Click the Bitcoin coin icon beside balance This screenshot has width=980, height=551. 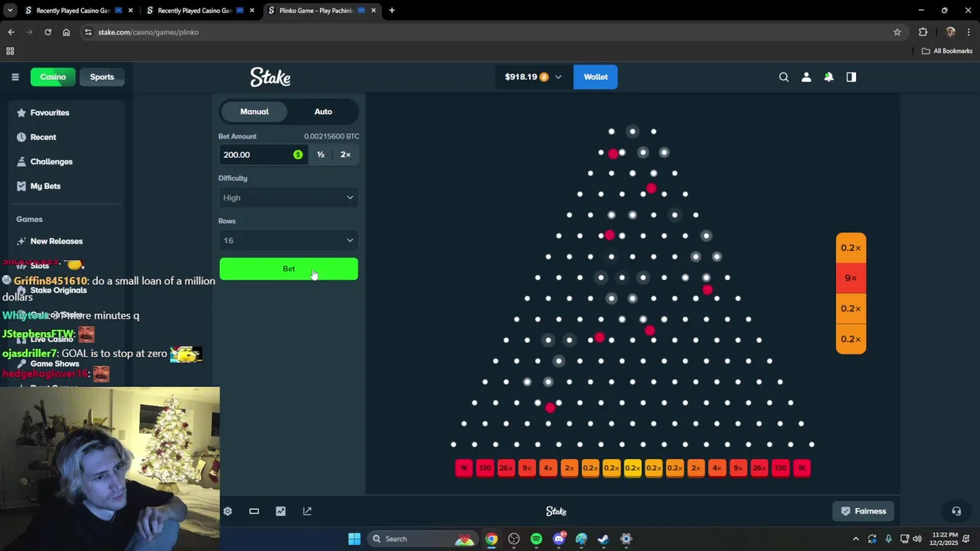[544, 77]
